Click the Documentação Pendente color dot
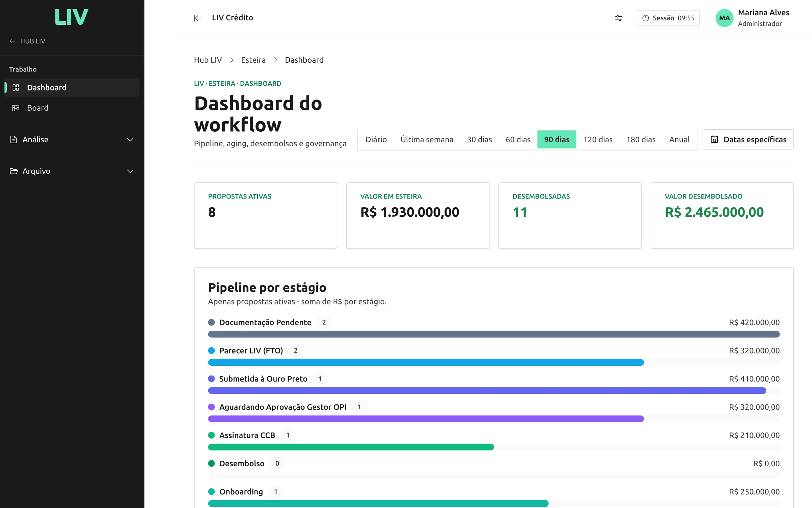Image resolution: width=812 pixels, height=508 pixels. 211,322
